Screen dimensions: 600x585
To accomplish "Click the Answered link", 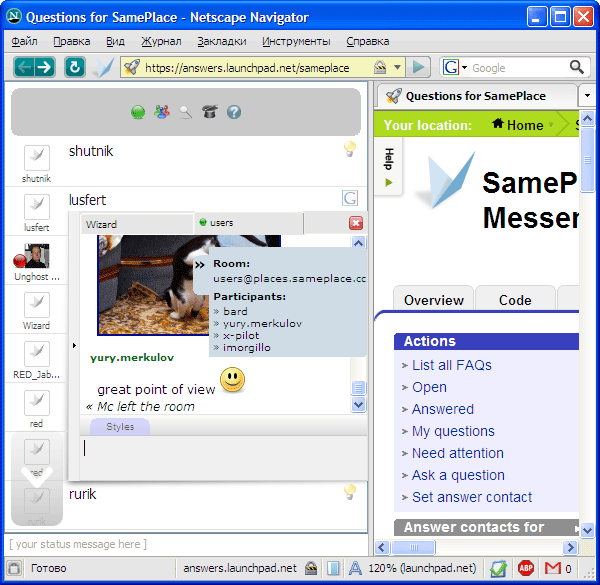I will click(x=443, y=409).
